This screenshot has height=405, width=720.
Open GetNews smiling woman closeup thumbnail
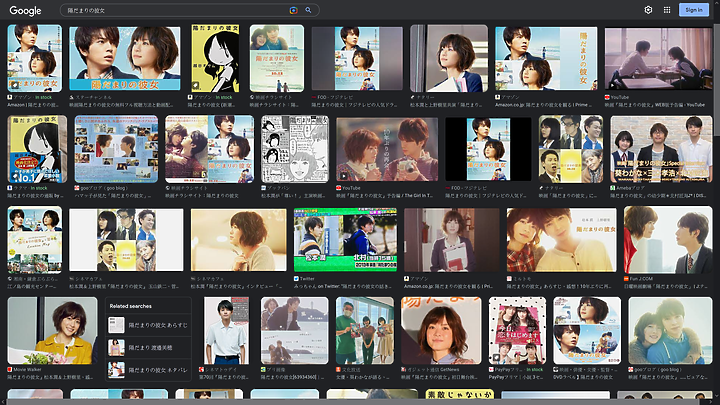(441, 330)
